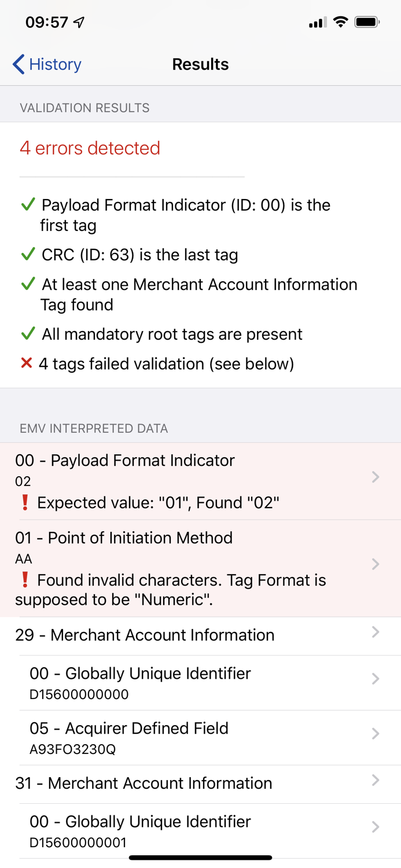Tap the red exclamation icon under Payload Format Indicator
Image resolution: width=401 pixels, height=868 pixels.
(24, 503)
